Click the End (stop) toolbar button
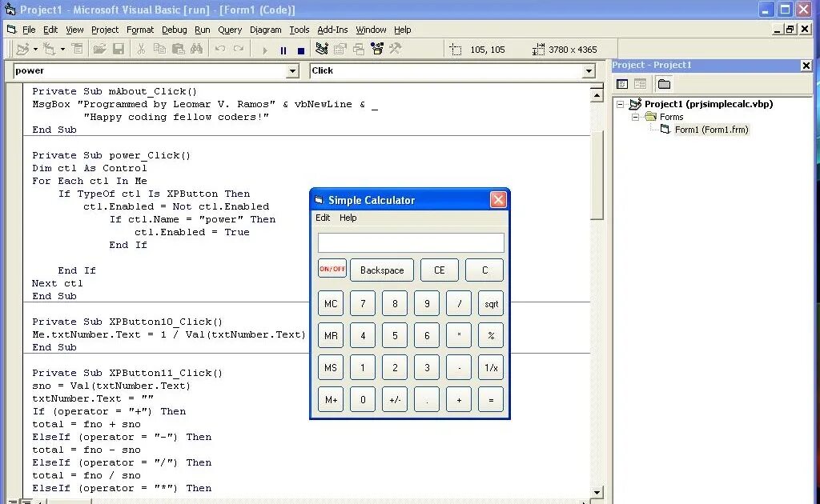 point(301,50)
